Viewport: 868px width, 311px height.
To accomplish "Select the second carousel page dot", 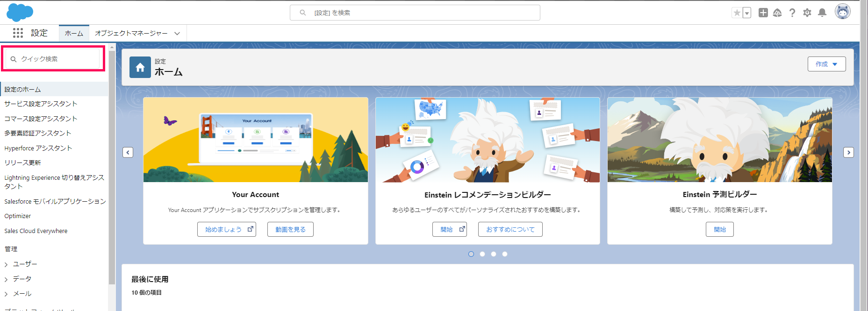I will click(x=482, y=254).
